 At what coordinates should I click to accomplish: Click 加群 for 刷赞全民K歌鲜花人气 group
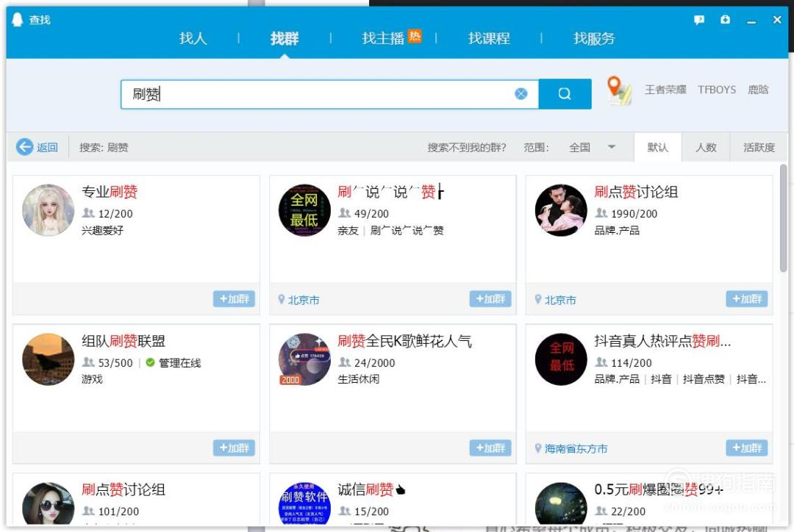[x=490, y=447]
